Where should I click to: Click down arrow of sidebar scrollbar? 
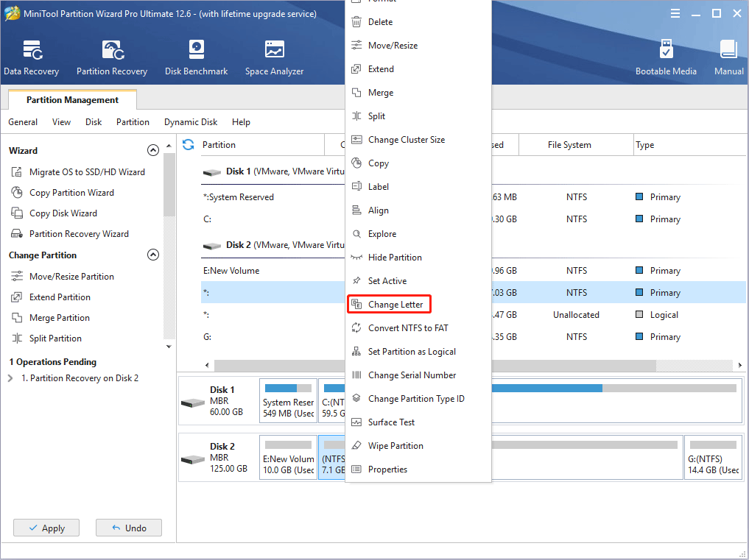pos(169,347)
